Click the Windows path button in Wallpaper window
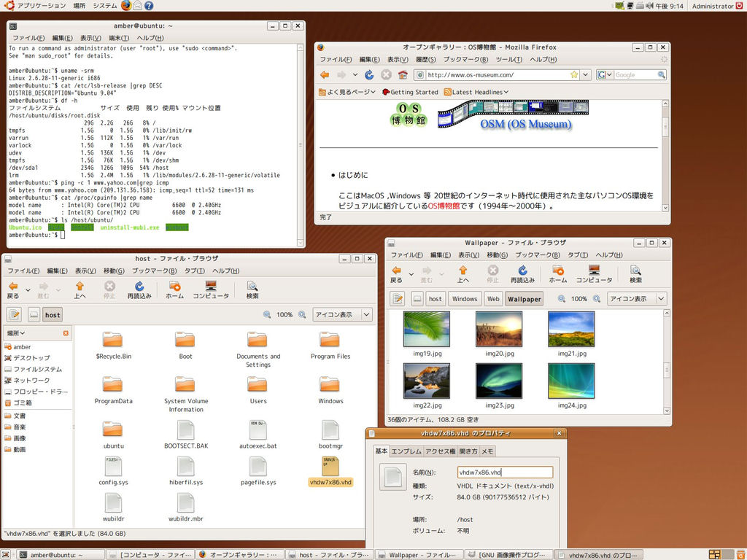747x560 pixels. 465,298
